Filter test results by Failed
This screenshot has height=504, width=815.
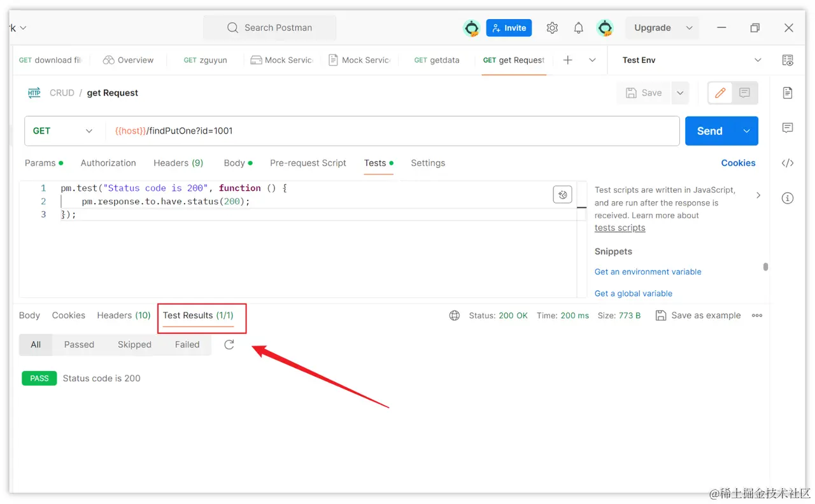[187, 344]
